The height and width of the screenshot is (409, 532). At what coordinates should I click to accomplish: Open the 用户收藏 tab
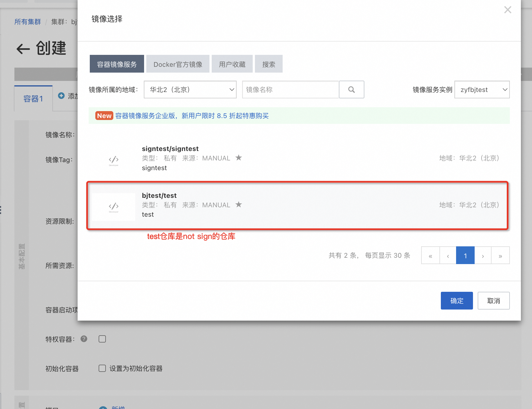[x=232, y=64]
